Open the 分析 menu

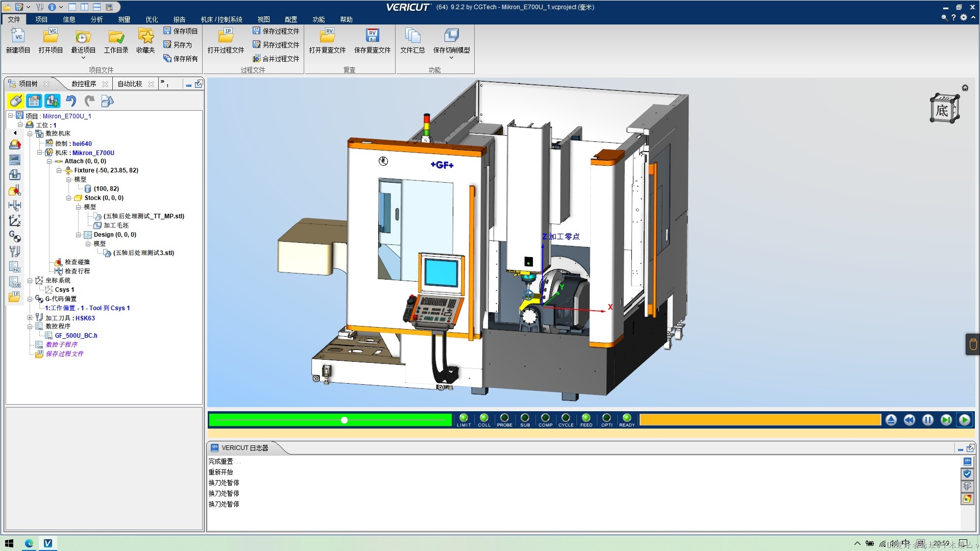96,19
